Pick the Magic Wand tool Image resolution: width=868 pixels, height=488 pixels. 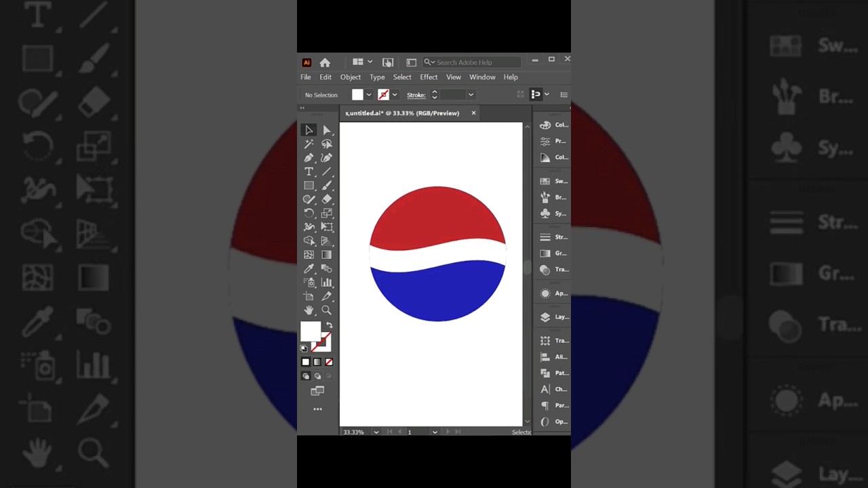309,144
